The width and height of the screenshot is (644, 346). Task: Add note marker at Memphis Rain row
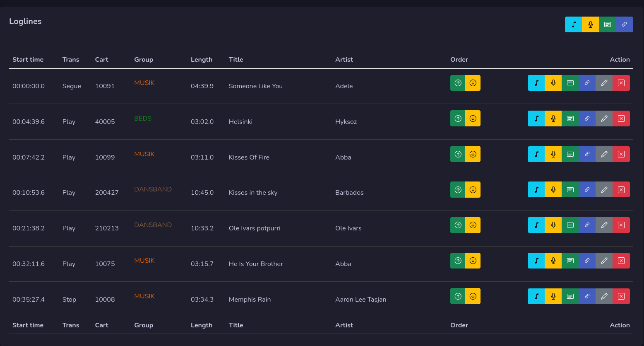pos(570,296)
